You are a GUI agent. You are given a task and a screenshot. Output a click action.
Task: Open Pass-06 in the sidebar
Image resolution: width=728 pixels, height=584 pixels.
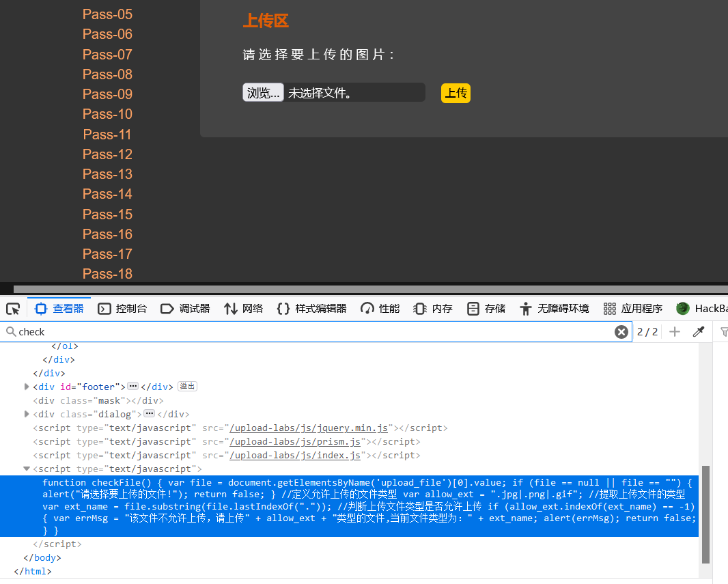click(x=107, y=34)
